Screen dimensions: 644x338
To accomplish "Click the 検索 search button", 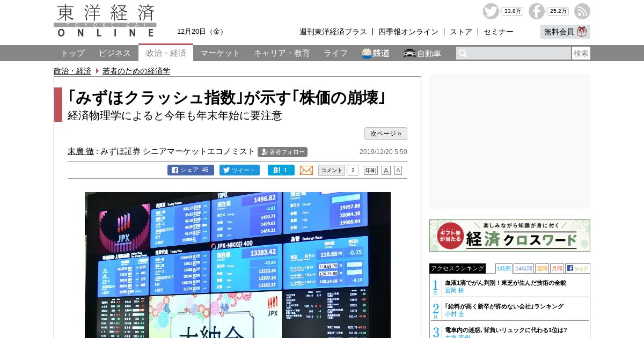I will click(x=581, y=53).
